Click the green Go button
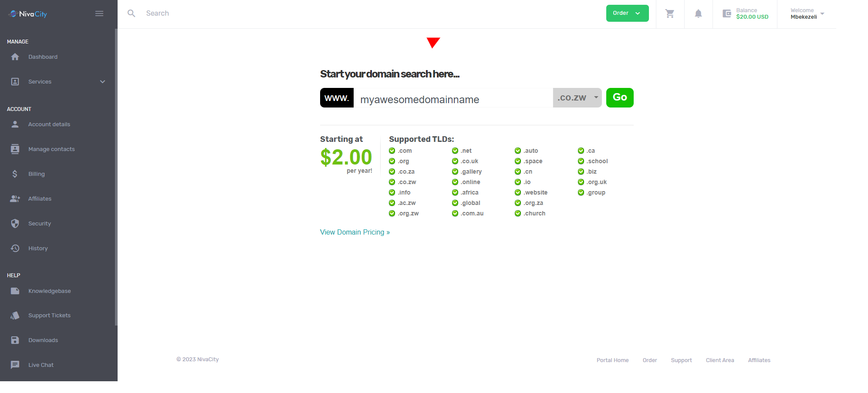This screenshot has width=868, height=393. pos(620,97)
